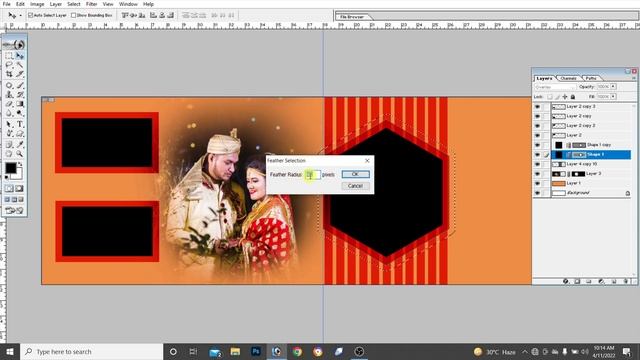Select the Gradient tool
Screen dimensions: 640x360
20,104
